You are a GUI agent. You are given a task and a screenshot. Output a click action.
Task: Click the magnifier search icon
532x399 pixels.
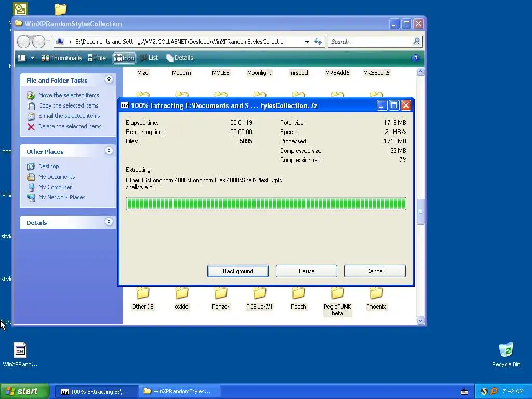417,42
